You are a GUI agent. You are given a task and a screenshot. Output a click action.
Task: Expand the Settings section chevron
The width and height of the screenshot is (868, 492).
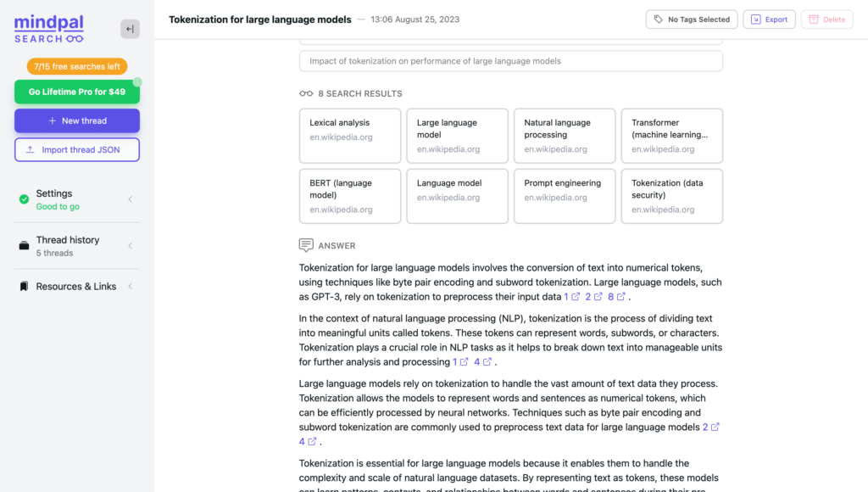131,199
